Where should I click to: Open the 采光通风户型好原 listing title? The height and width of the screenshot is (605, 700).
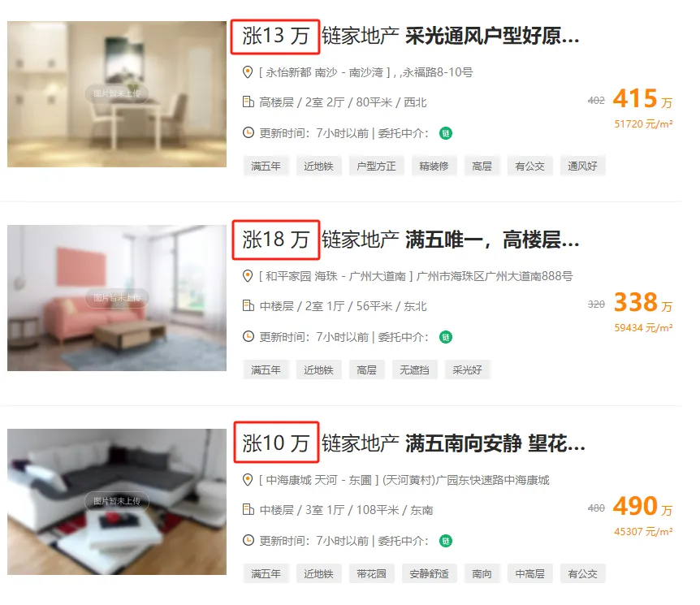click(492, 36)
